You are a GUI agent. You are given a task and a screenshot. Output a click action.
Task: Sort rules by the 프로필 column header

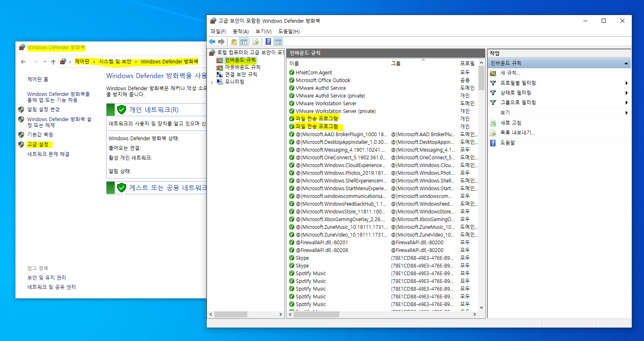point(467,63)
